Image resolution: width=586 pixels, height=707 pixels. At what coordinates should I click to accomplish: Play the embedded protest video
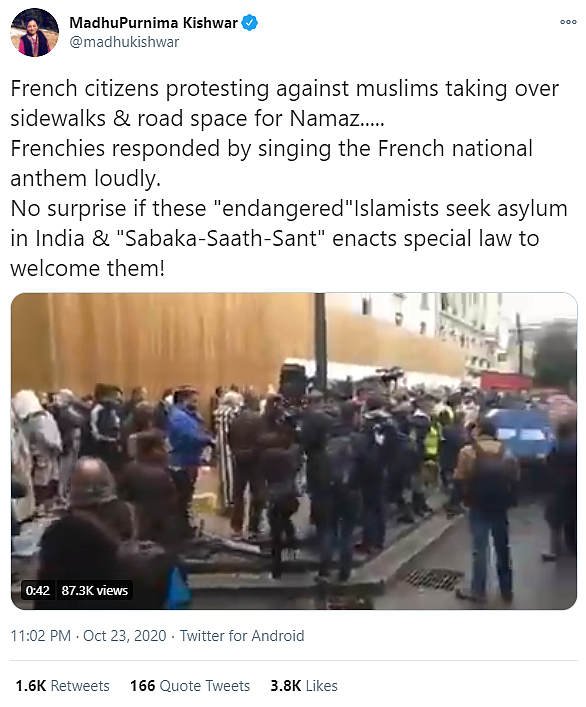click(x=294, y=451)
